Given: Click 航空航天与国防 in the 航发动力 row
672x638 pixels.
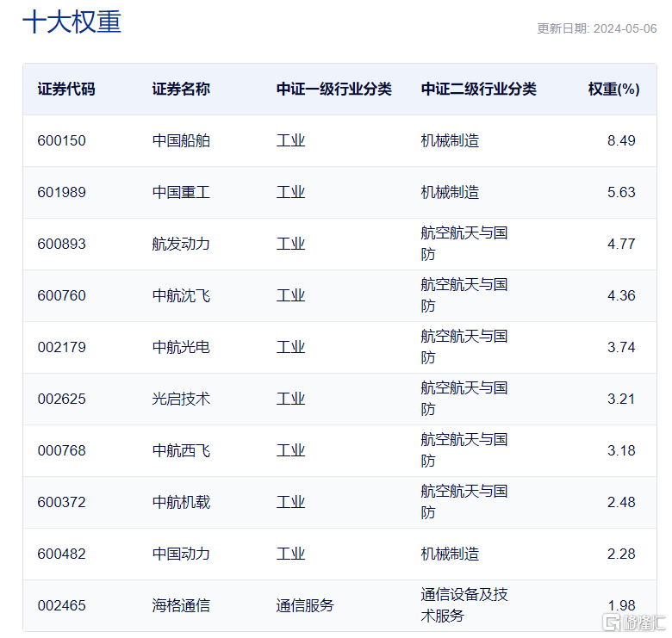Looking at the screenshot, I should (x=464, y=244).
